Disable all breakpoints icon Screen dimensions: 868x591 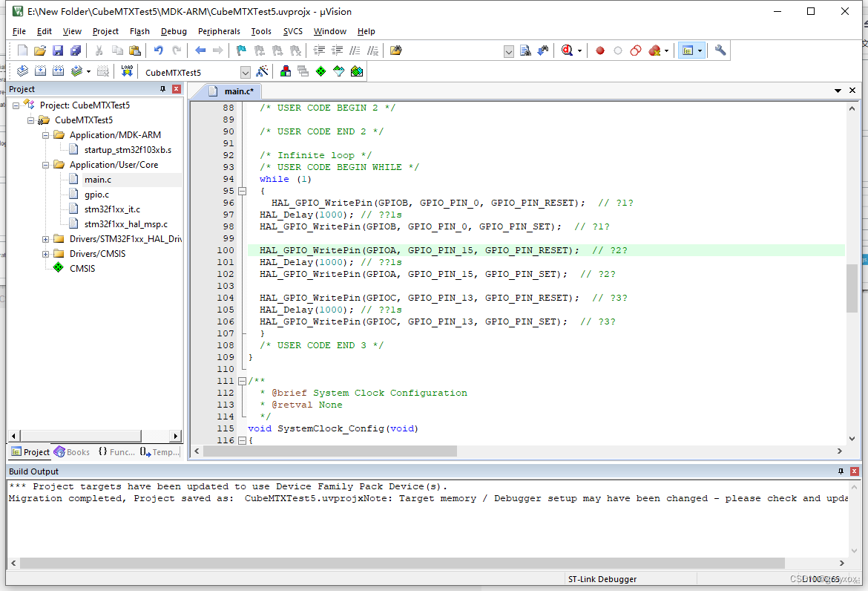click(x=636, y=50)
